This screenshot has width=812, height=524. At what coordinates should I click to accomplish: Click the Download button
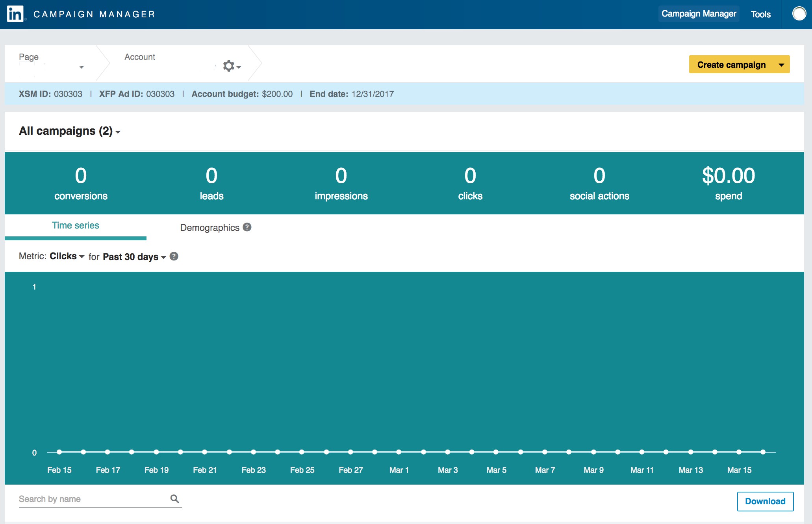pos(765,501)
